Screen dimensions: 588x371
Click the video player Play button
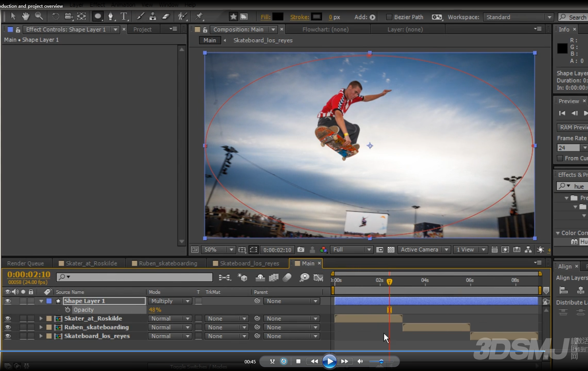[330, 361]
